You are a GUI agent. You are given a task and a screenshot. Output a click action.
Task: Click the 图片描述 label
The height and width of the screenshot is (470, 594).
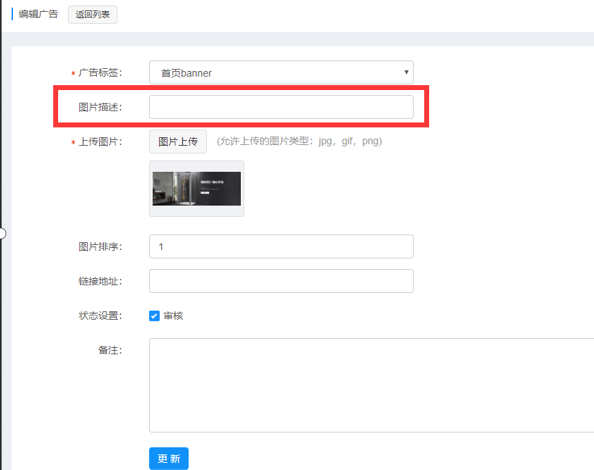[100, 107]
